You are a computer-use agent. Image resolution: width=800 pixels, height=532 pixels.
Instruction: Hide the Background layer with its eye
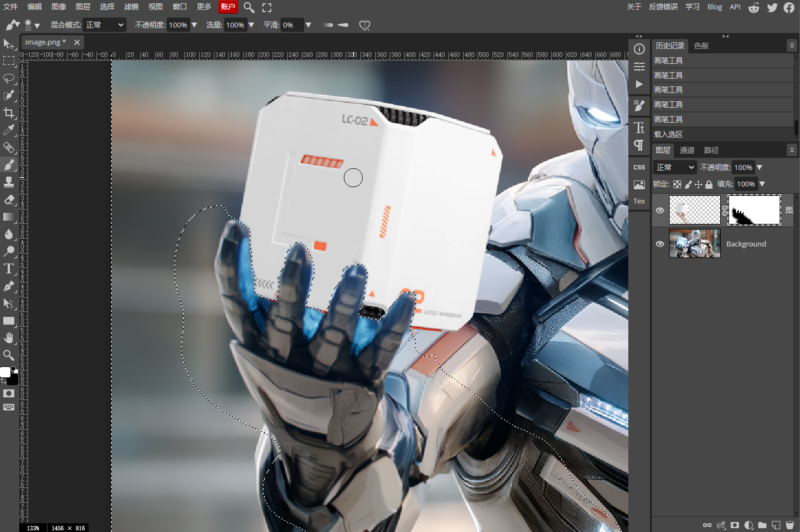point(660,244)
